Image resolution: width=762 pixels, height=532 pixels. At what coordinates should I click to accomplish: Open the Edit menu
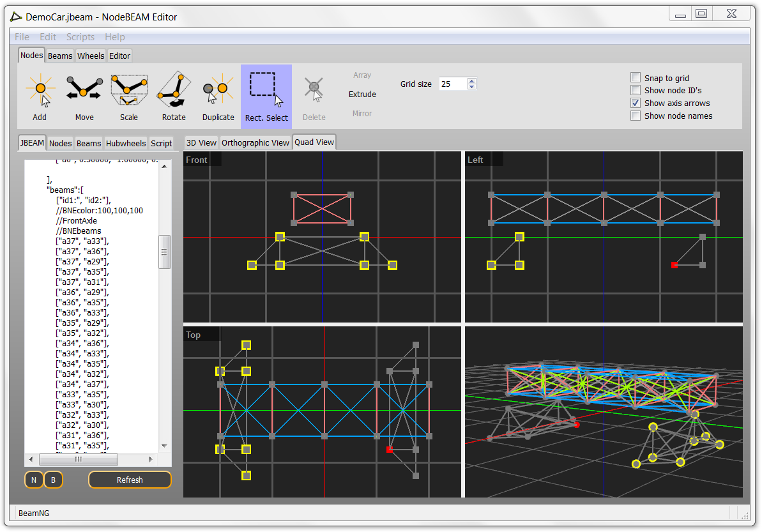[x=48, y=37]
